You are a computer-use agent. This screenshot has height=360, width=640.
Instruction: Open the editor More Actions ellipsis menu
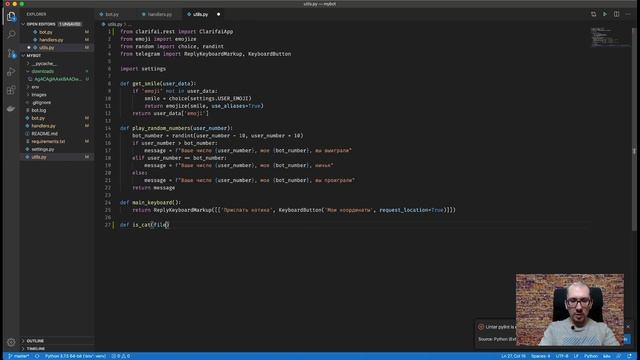point(628,14)
